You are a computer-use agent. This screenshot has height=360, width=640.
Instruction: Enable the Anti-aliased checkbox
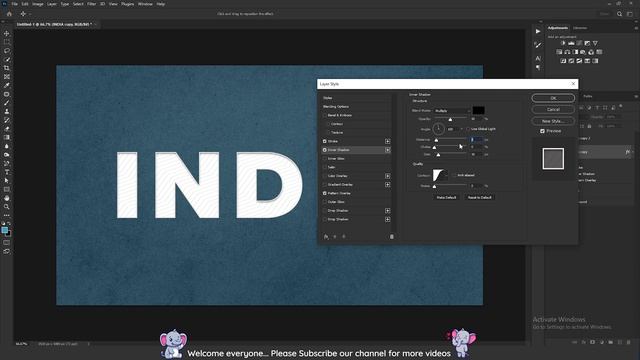pos(454,176)
